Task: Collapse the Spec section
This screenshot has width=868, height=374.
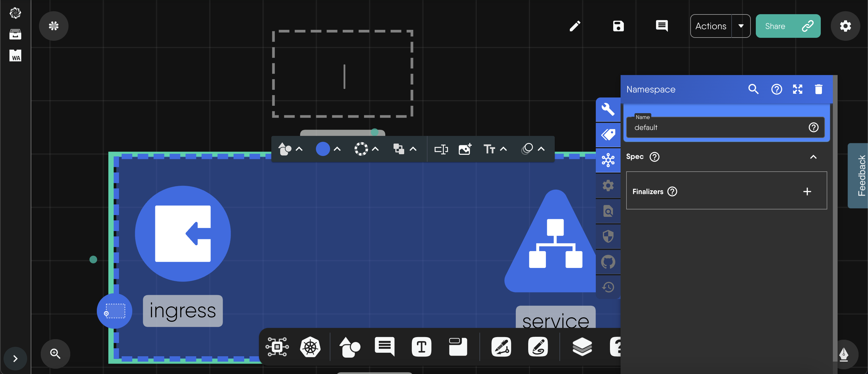Action: 813,157
